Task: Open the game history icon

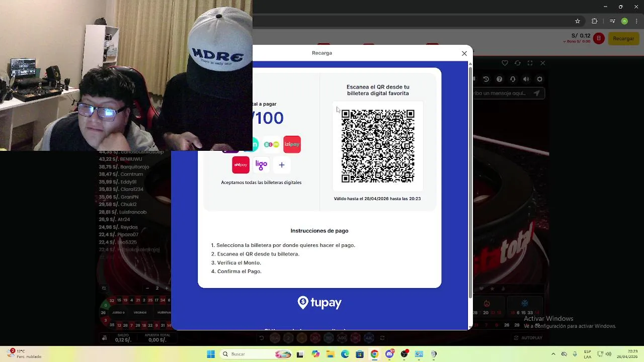Action: pyautogui.click(x=486, y=79)
